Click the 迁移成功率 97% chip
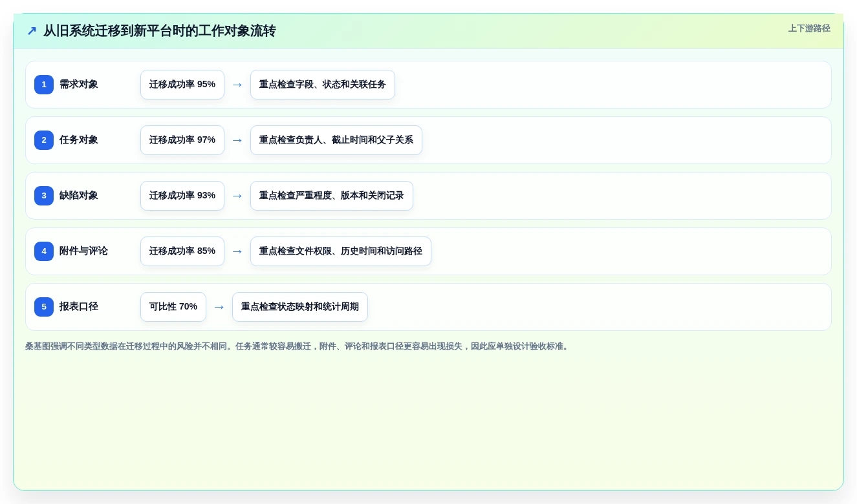 [182, 140]
